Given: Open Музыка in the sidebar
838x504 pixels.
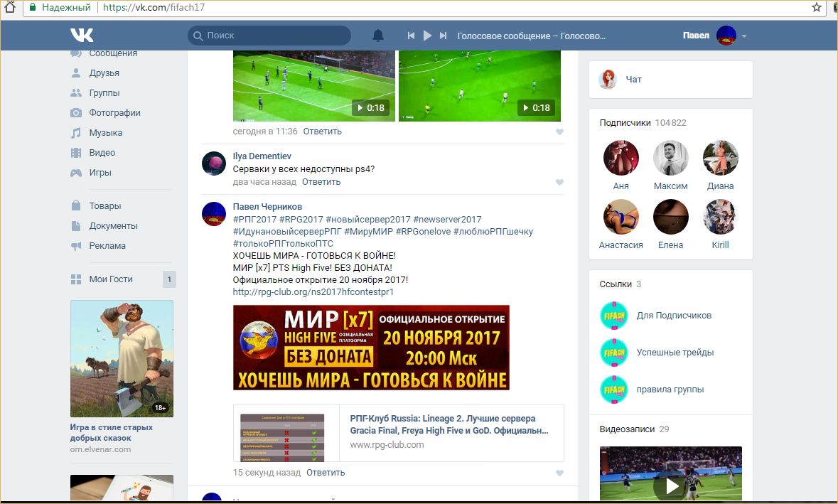Looking at the screenshot, I should coord(106,132).
